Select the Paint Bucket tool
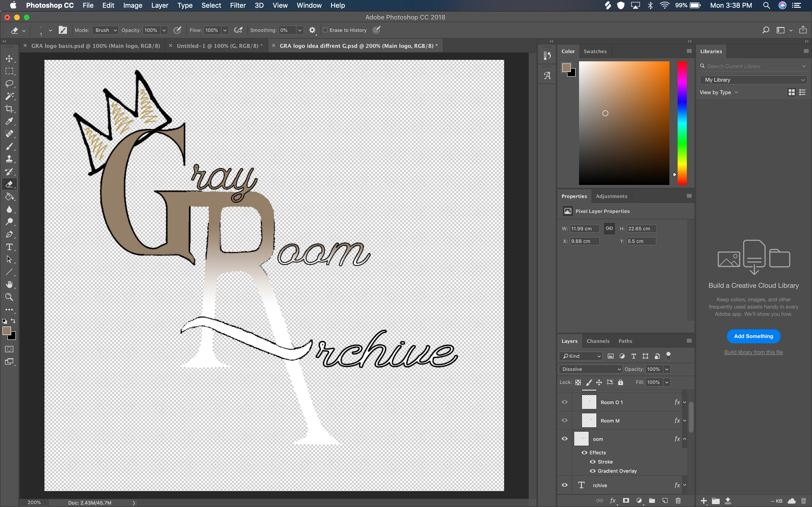 (x=9, y=197)
